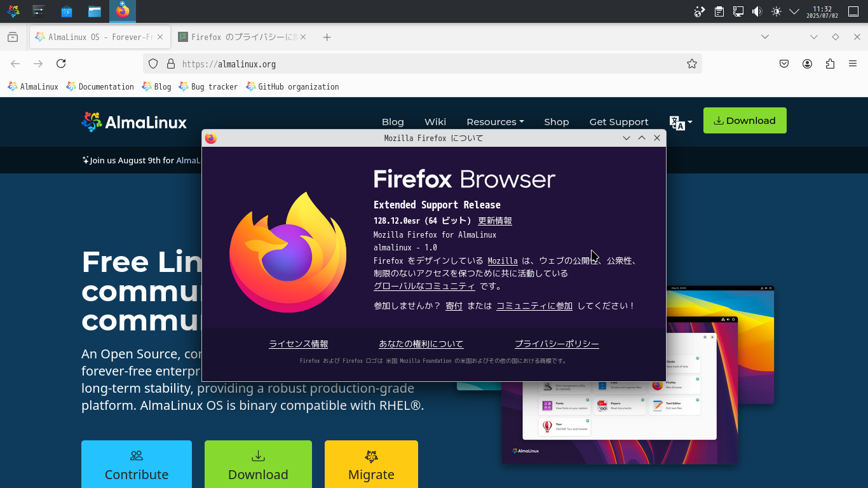Open Wiki in the site navigation
Viewport: 868px width, 488px height.
(435, 122)
